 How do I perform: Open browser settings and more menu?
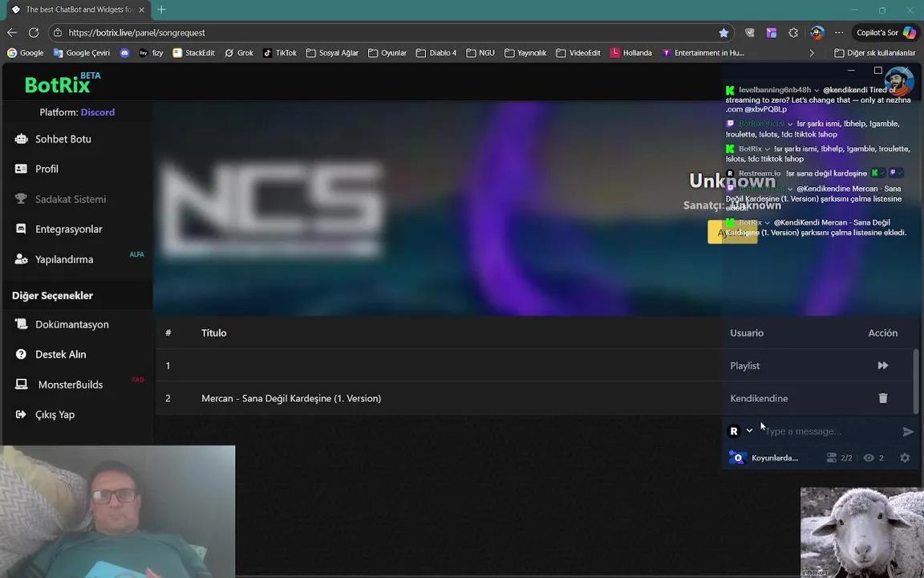pos(838,32)
